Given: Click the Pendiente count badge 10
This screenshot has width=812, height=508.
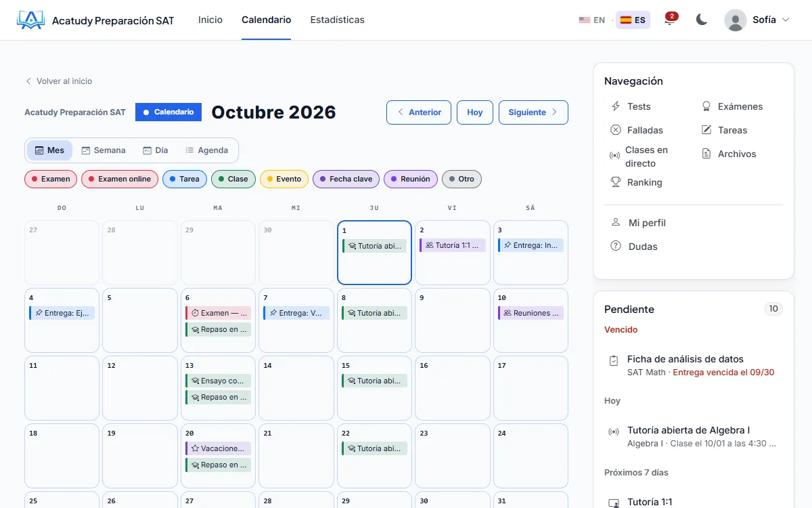Looking at the screenshot, I should click(x=773, y=309).
